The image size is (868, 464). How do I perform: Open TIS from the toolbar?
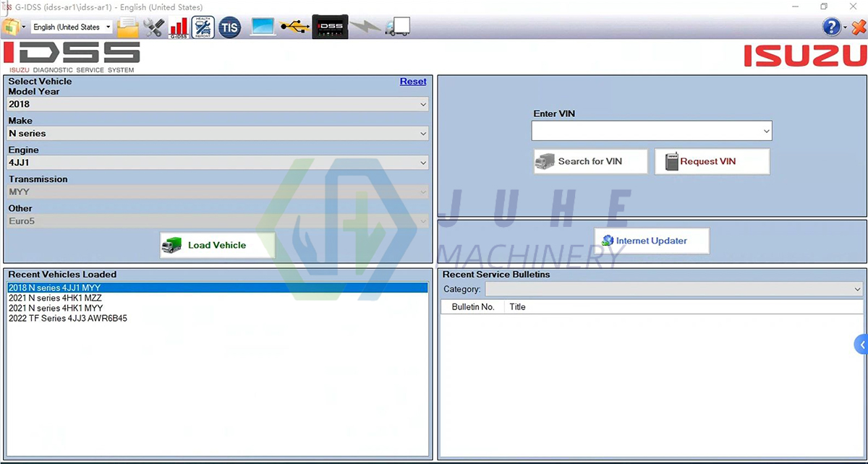point(229,27)
